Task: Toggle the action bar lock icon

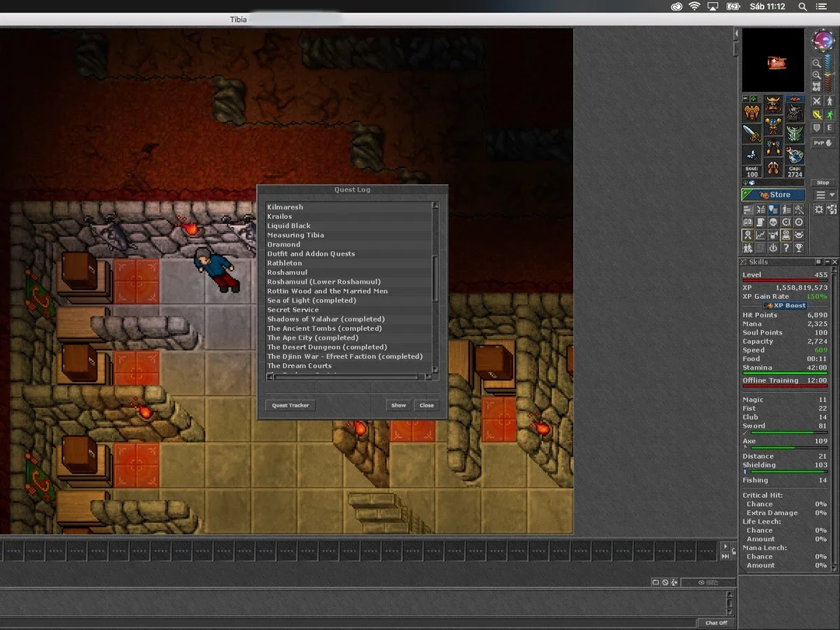Action: pos(734,551)
